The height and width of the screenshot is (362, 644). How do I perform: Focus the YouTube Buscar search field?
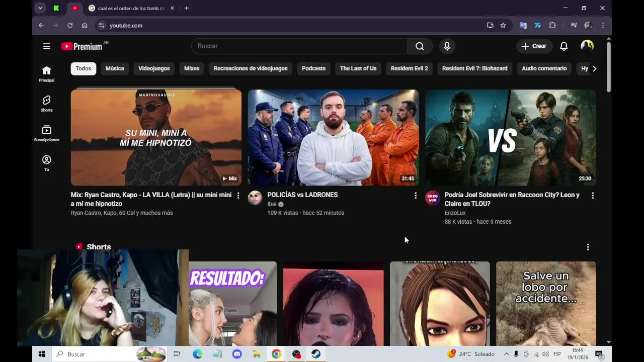pyautogui.click(x=299, y=46)
